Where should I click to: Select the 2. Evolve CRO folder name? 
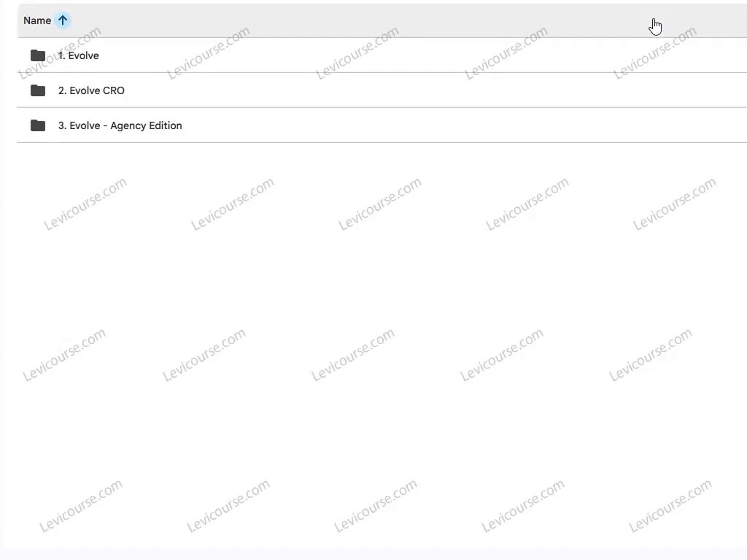coord(91,90)
